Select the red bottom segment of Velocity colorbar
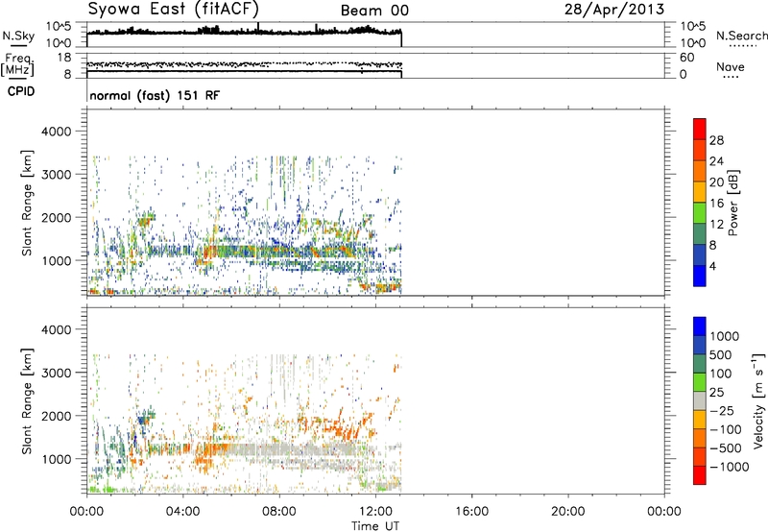The image size is (768, 532). tap(700, 475)
